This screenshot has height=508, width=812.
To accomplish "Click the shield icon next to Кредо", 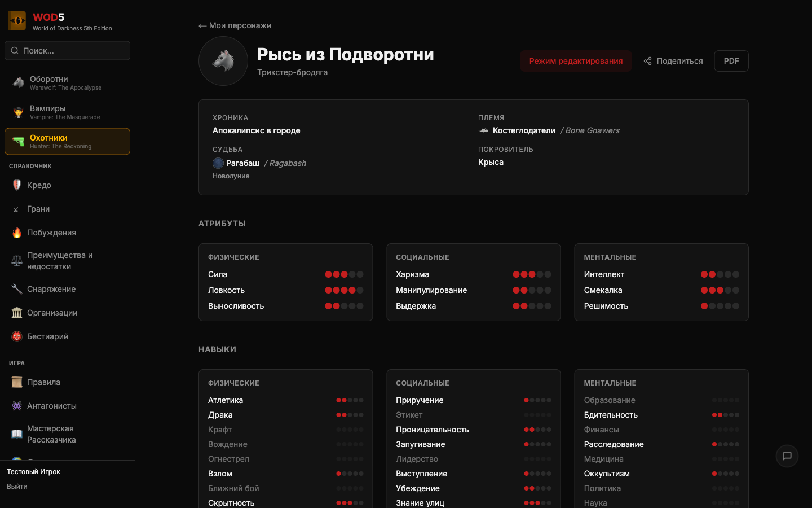I will (x=17, y=185).
